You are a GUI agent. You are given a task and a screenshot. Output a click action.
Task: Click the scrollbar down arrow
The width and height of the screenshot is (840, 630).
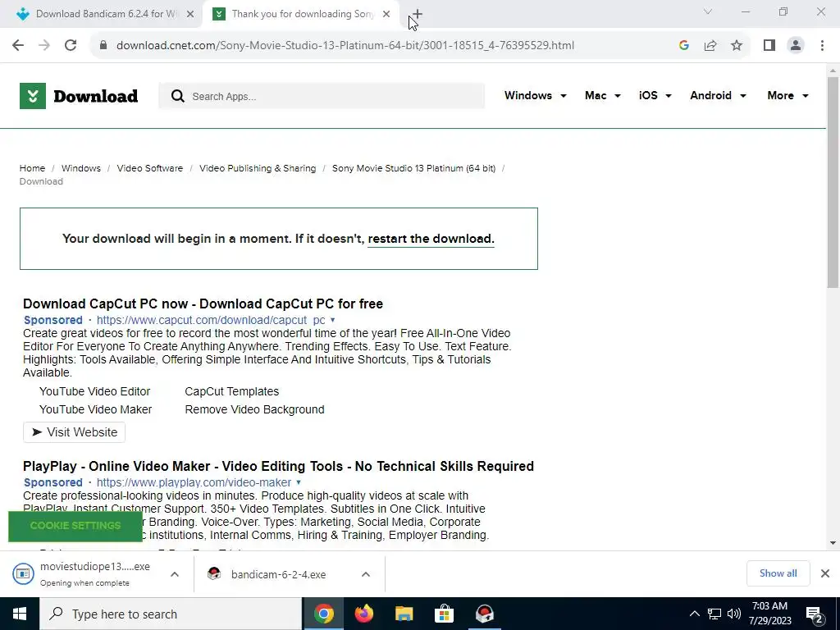coord(833,543)
